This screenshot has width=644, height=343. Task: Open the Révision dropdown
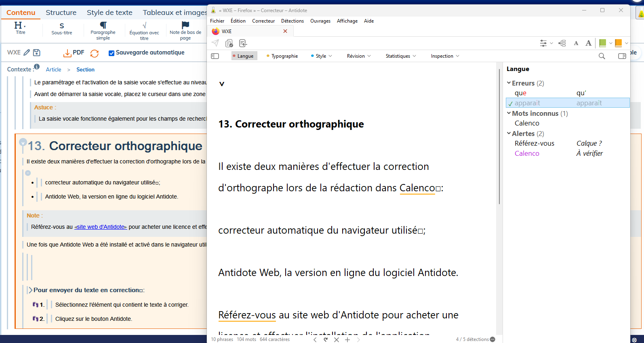tap(358, 56)
